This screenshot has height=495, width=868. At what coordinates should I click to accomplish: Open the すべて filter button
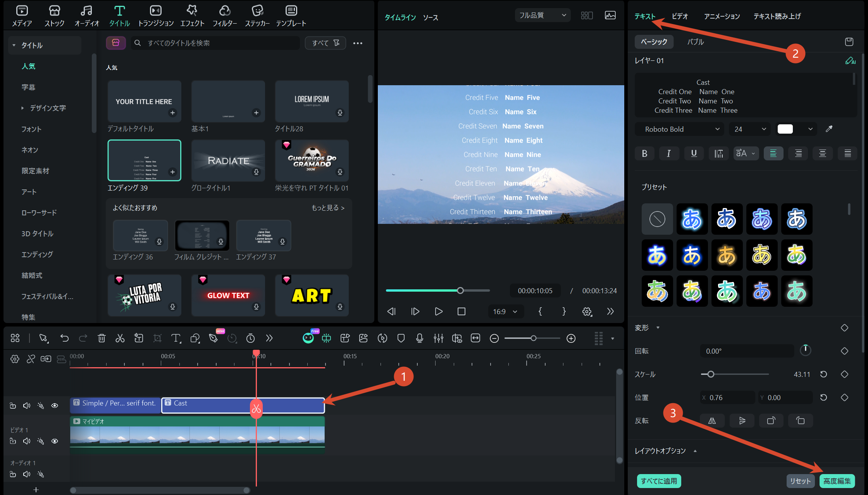point(325,43)
